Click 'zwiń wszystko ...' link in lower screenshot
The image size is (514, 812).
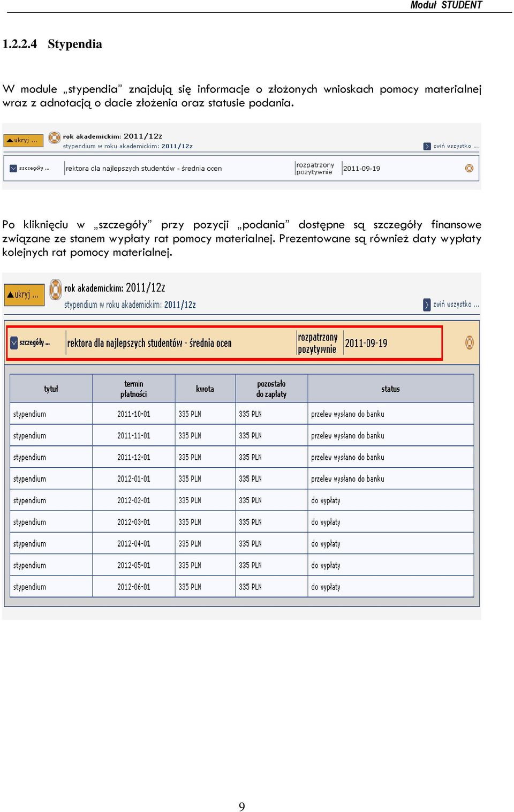point(456,304)
